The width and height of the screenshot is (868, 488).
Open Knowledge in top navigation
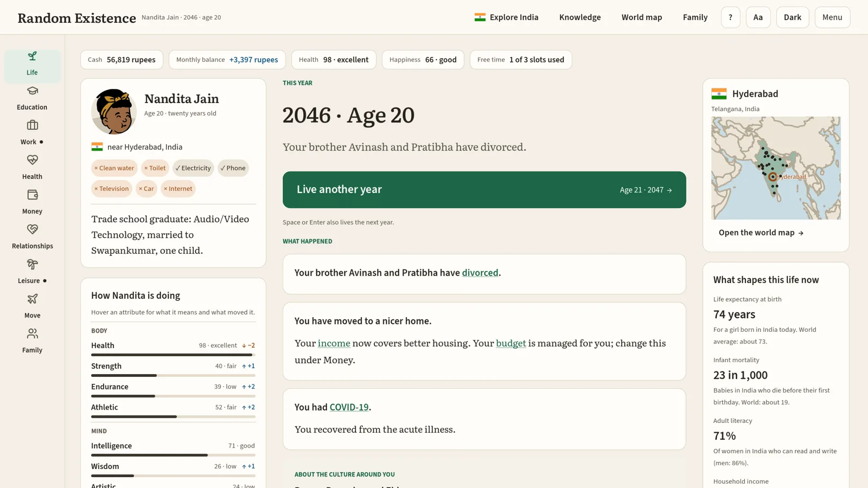pos(580,17)
